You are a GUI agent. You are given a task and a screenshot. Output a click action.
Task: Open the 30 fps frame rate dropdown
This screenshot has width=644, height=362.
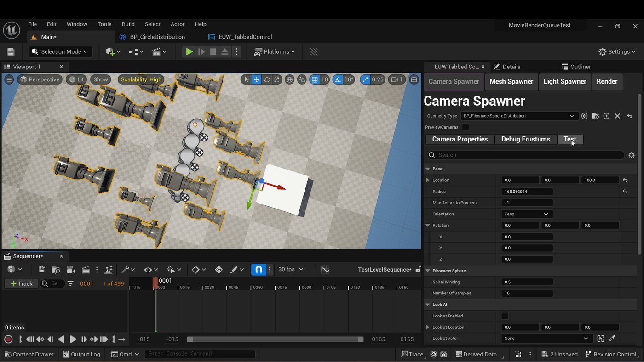tap(290, 270)
